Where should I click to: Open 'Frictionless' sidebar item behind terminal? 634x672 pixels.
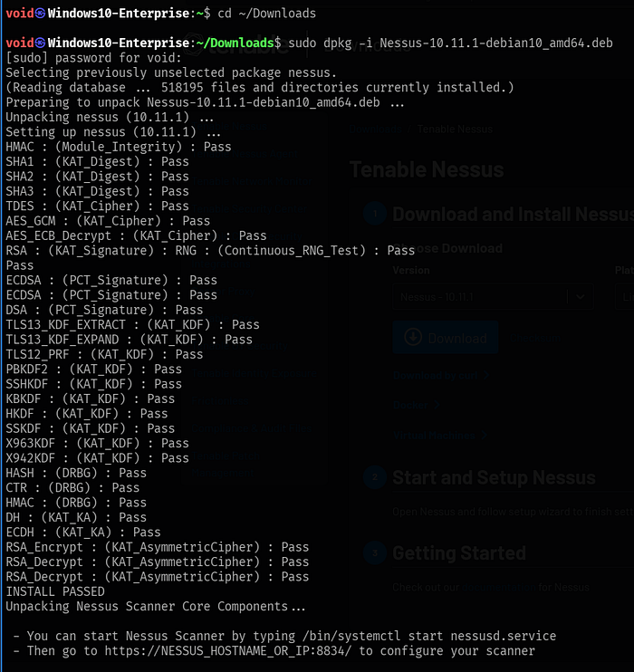click(x=220, y=401)
